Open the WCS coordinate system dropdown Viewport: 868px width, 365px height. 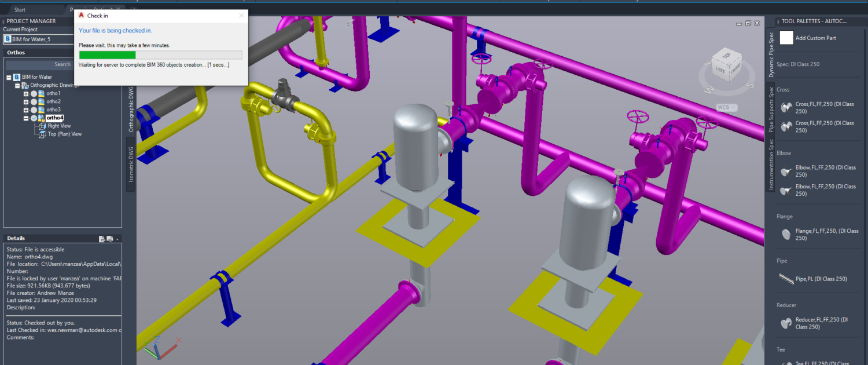pyautogui.click(x=727, y=107)
